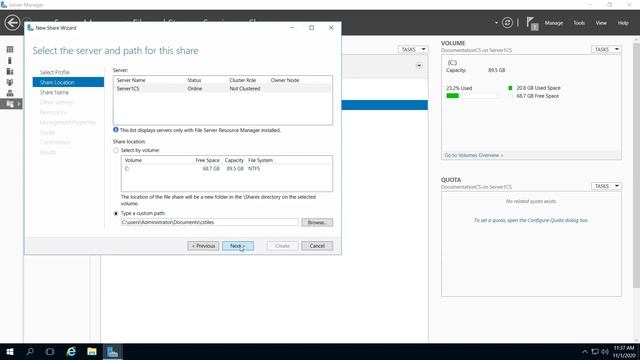Click the File System column header

click(x=260, y=160)
